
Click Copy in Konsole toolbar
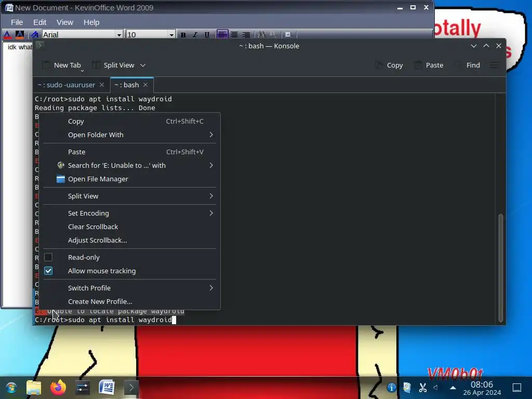pyautogui.click(x=389, y=65)
